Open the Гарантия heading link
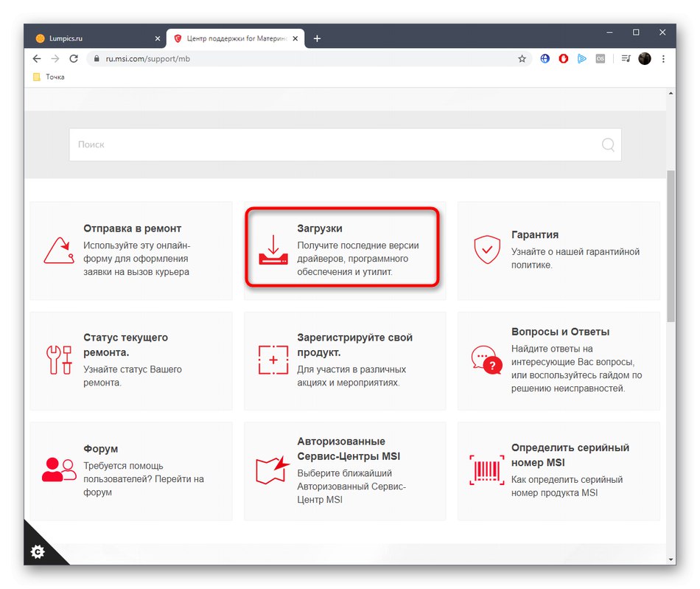Screen dimensions: 700x589 click(535, 234)
